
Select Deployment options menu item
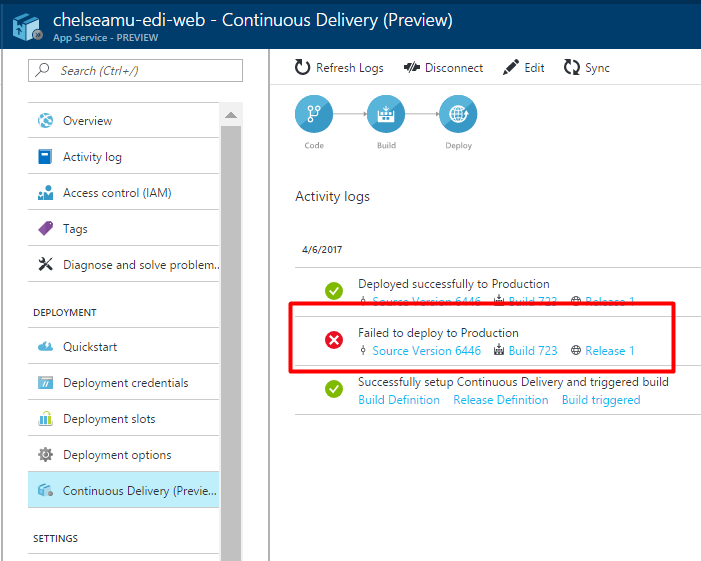123,455
